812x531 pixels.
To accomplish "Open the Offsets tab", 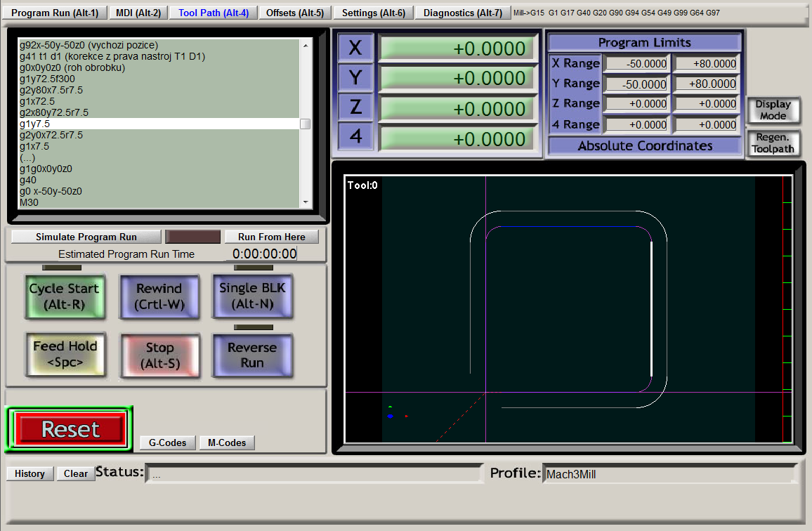I will (295, 13).
